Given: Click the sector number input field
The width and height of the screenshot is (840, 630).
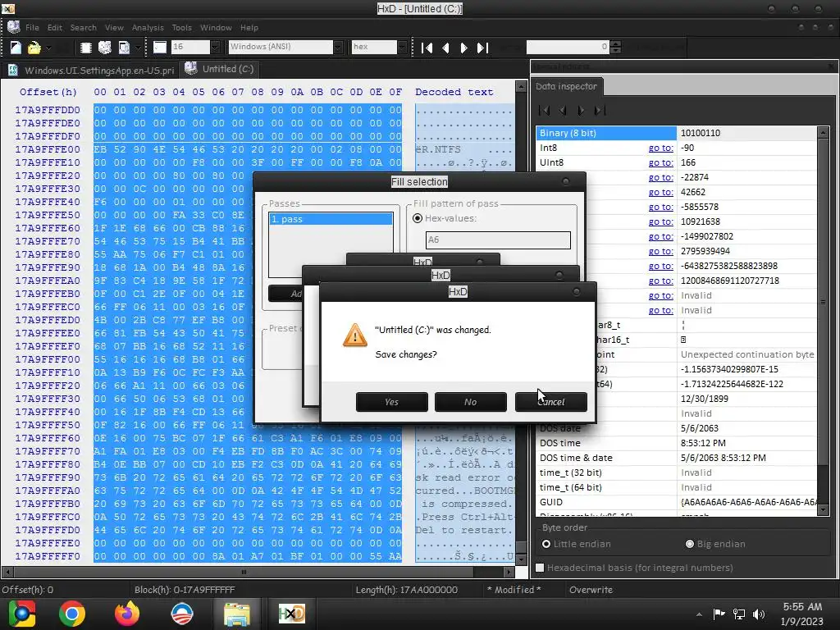Looking at the screenshot, I should [x=568, y=47].
